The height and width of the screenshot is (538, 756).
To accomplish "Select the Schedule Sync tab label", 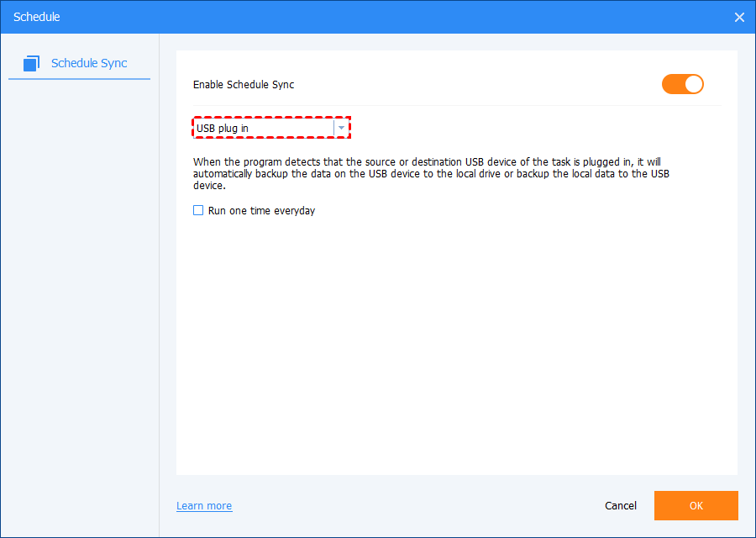I will tap(89, 63).
